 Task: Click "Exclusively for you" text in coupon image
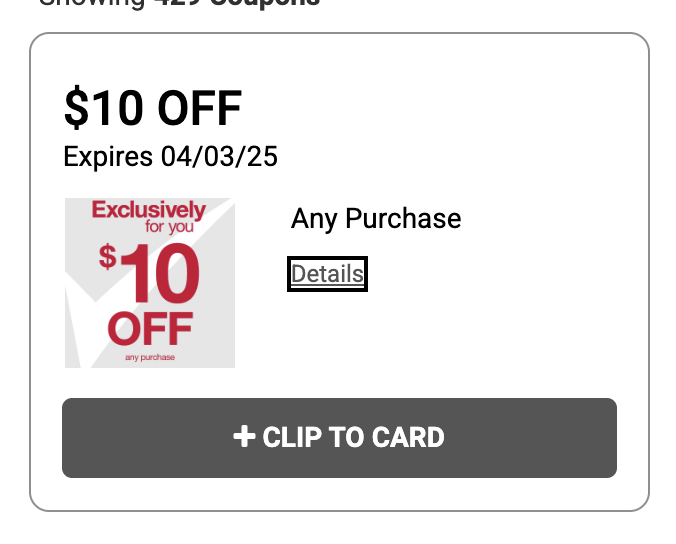pos(148,218)
